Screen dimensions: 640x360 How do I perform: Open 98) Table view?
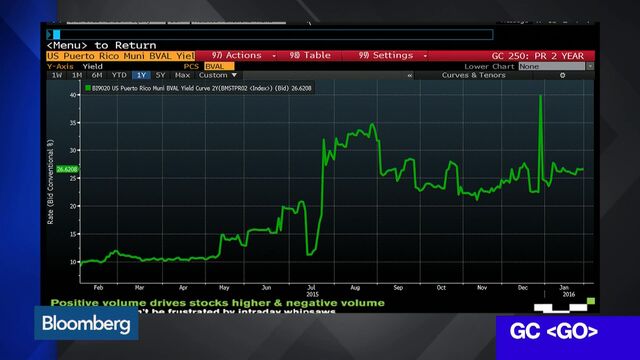(x=310, y=56)
